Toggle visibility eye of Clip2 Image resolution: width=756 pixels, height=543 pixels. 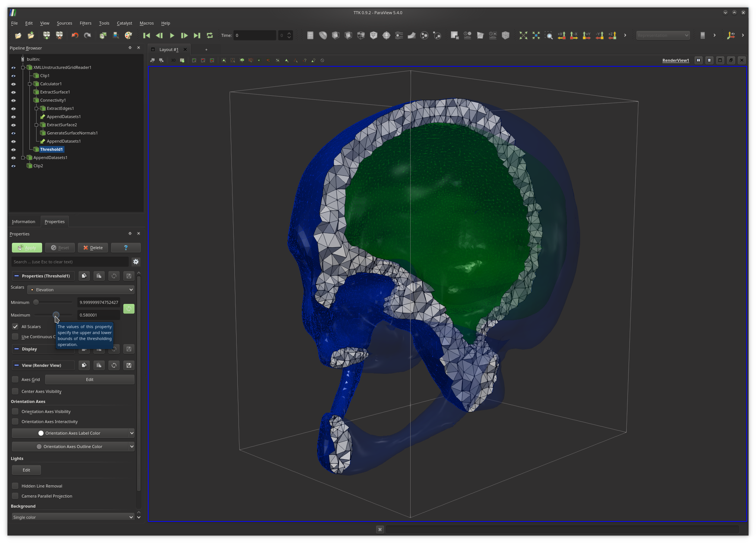click(13, 166)
